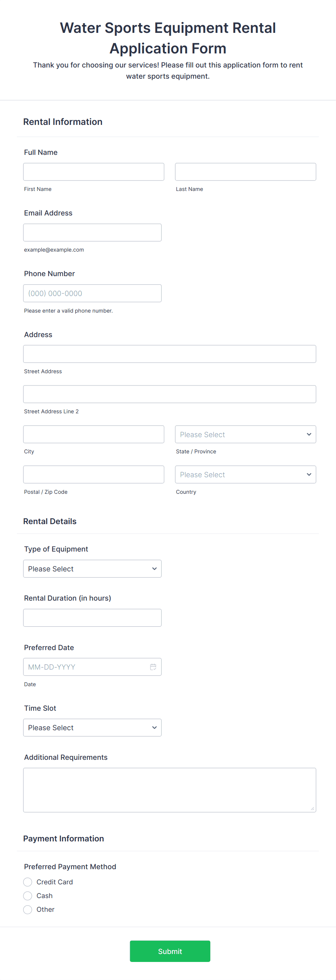
Task: Open the State / Province selector
Action: (x=245, y=434)
